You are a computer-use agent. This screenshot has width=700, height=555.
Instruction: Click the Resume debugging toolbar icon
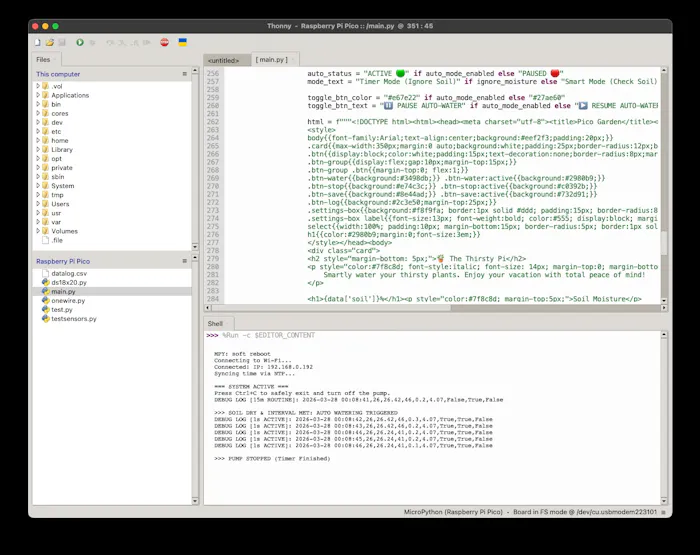pyautogui.click(x=146, y=42)
